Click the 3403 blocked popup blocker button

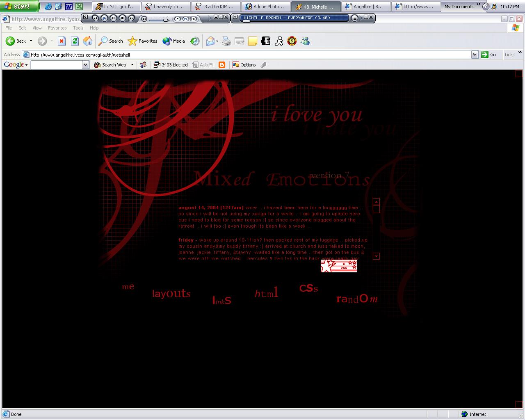[x=171, y=65]
